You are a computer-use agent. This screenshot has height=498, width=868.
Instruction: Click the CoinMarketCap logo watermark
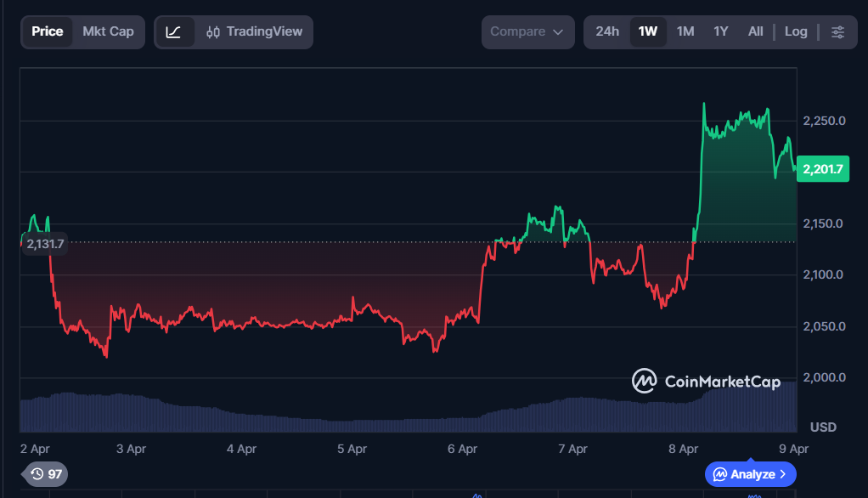click(x=706, y=382)
